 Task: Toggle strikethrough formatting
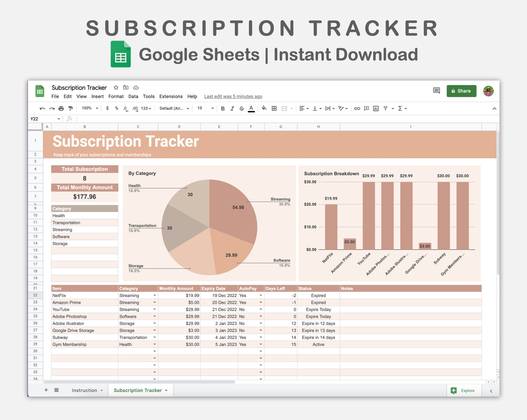click(x=242, y=109)
